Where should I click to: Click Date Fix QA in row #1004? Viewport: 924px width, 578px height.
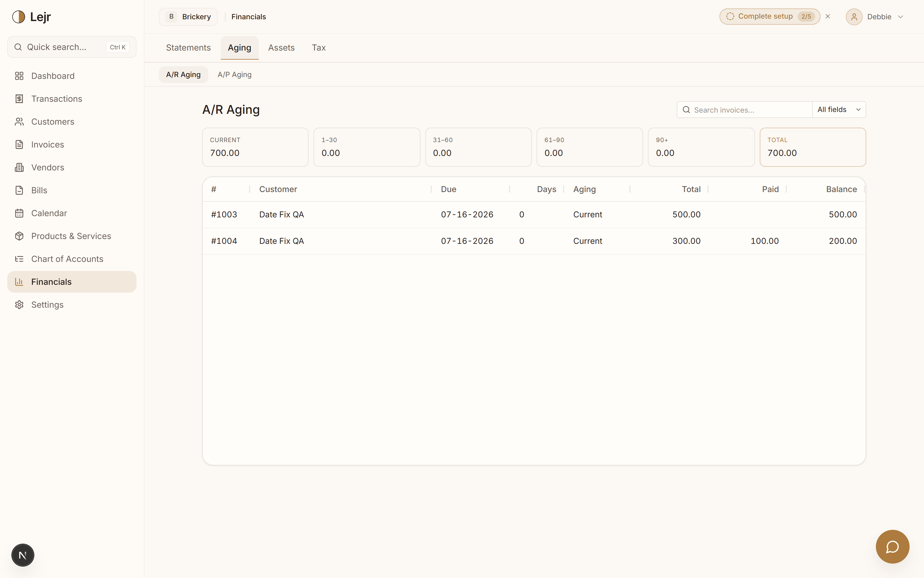click(x=282, y=241)
